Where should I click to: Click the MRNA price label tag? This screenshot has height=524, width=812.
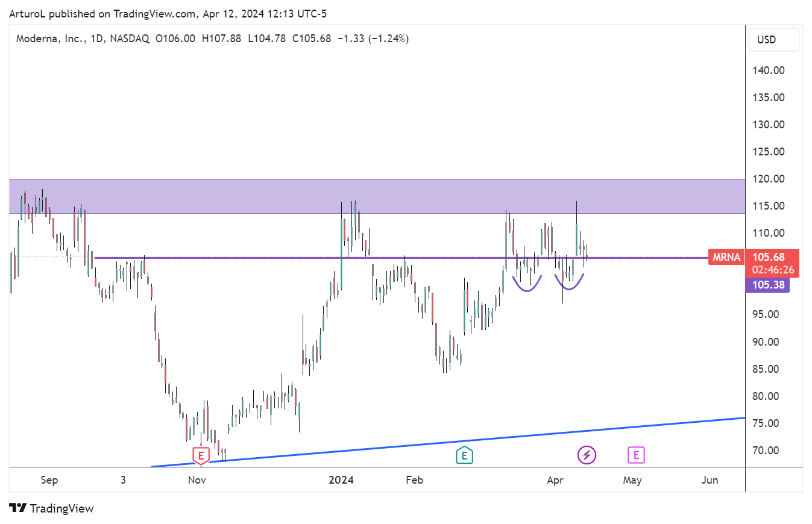coord(726,257)
